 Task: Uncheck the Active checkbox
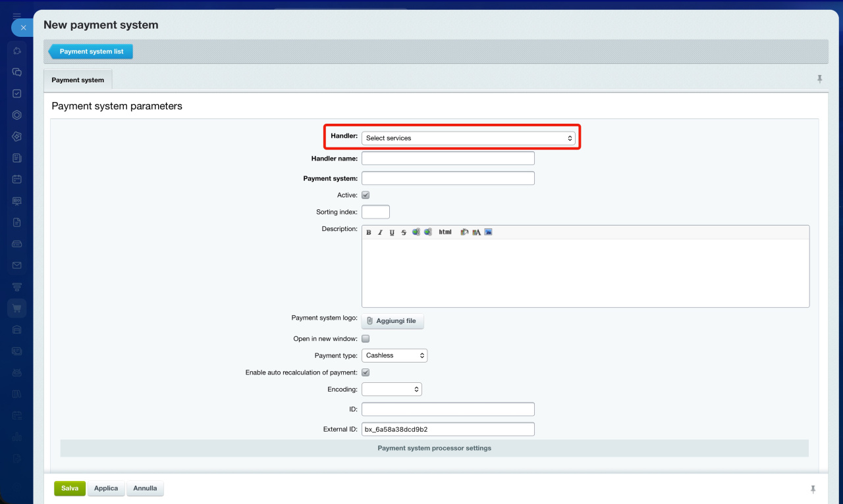coord(366,195)
